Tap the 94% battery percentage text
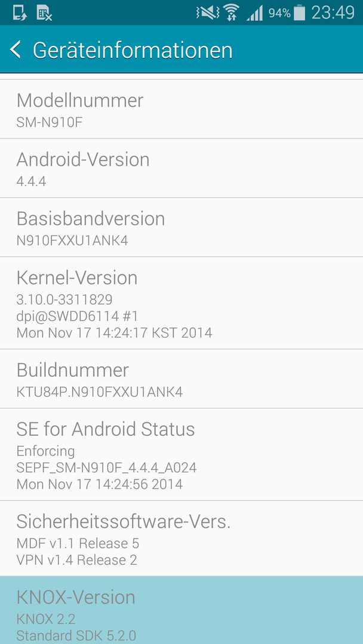 tap(279, 13)
